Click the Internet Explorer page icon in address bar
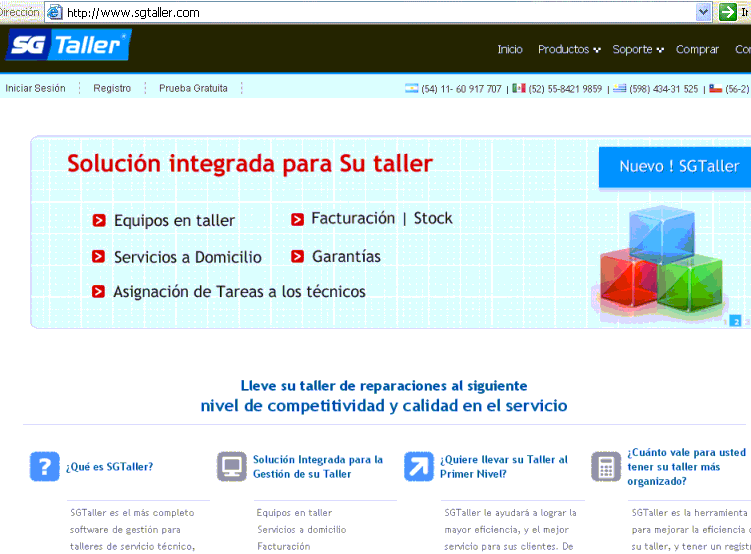This screenshot has height=554, width=751. (x=55, y=12)
